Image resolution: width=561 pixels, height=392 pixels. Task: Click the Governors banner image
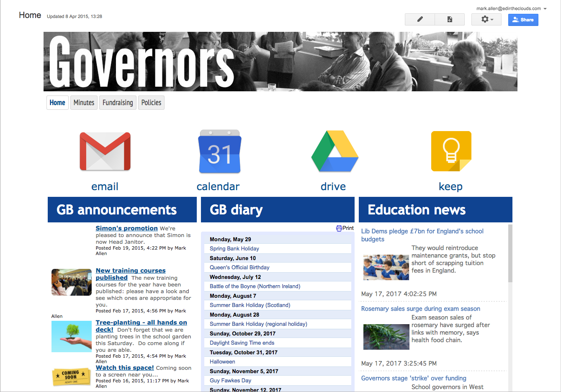point(280,62)
